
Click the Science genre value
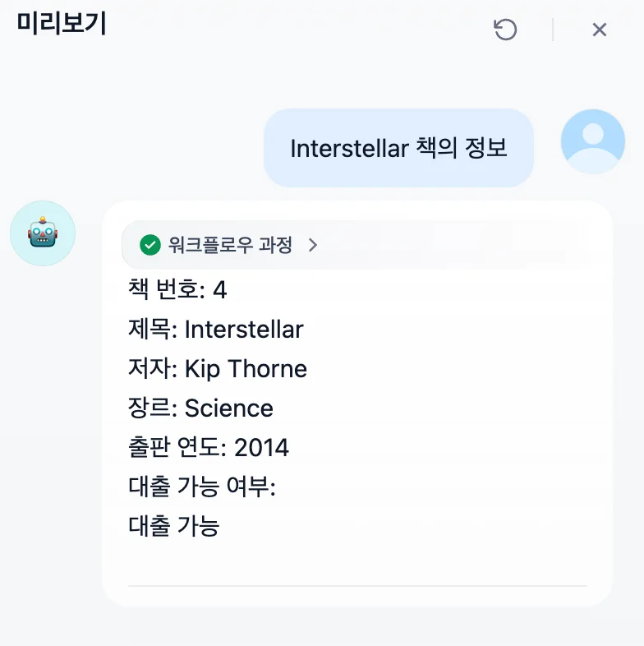pyautogui.click(x=229, y=408)
